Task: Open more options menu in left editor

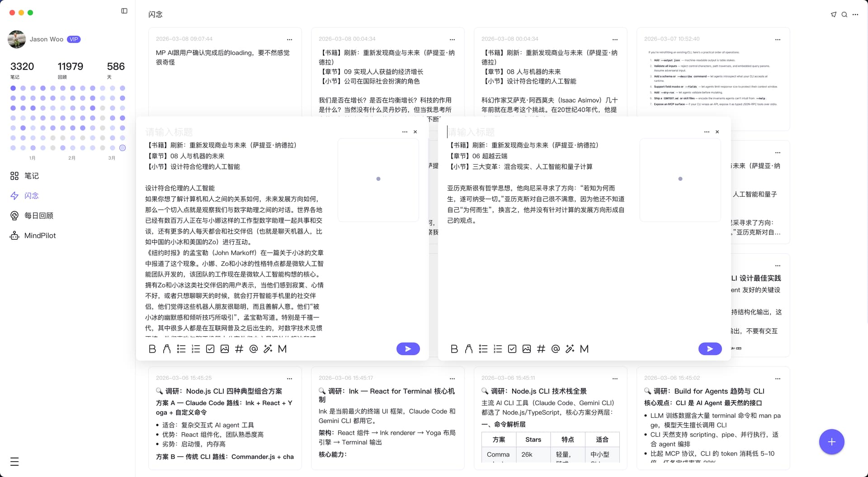Action: [405, 132]
